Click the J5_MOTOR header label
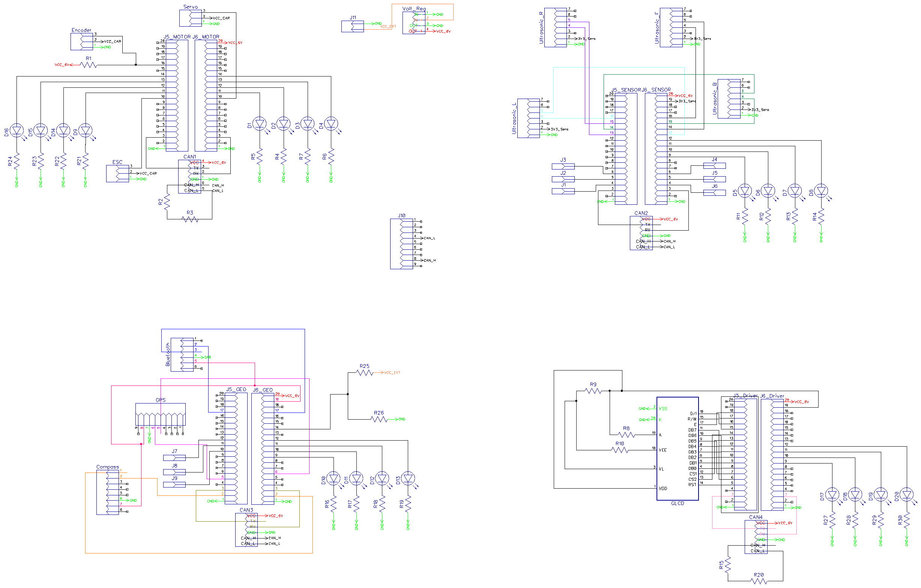The image size is (921, 588). (177, 37)
